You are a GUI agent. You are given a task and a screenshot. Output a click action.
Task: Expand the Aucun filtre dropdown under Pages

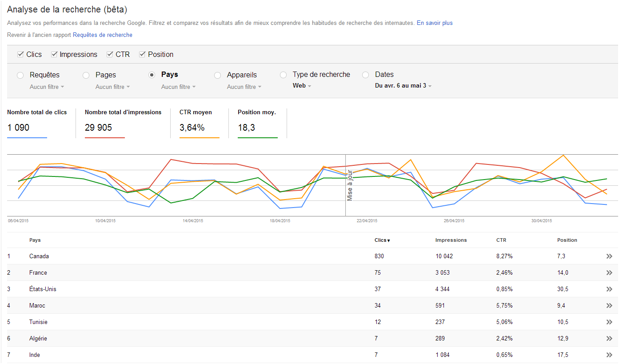[x=112, y=87]
